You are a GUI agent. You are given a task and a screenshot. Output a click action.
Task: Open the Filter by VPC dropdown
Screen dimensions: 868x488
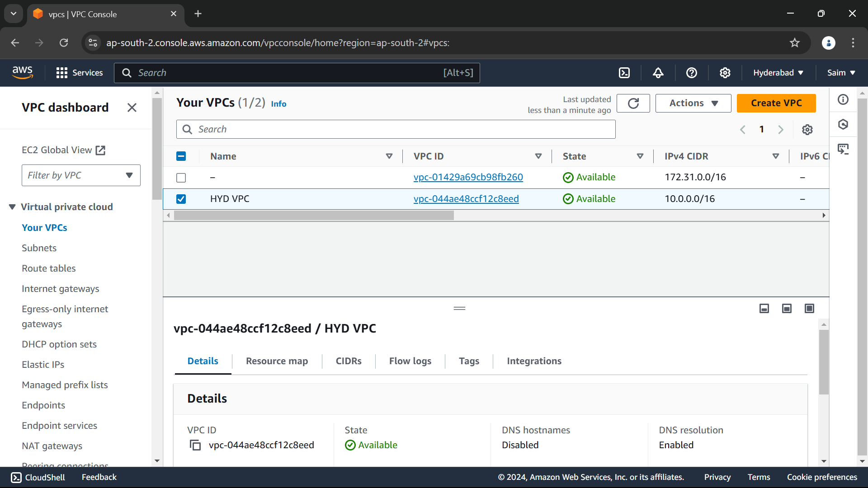(x=81, y=175)
